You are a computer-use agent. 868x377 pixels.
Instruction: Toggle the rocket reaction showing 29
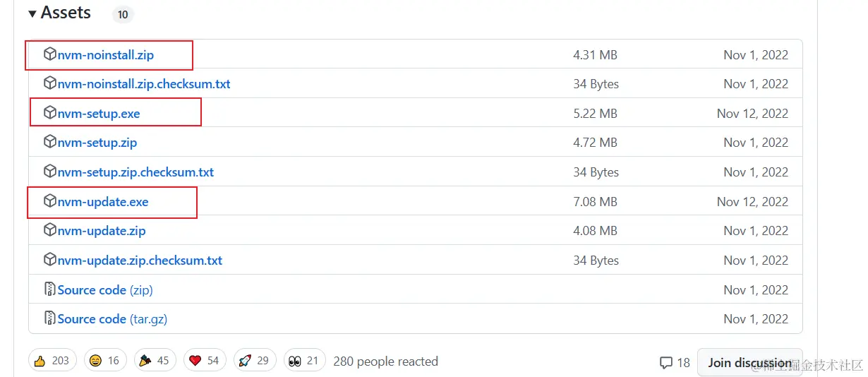point(254,361)
